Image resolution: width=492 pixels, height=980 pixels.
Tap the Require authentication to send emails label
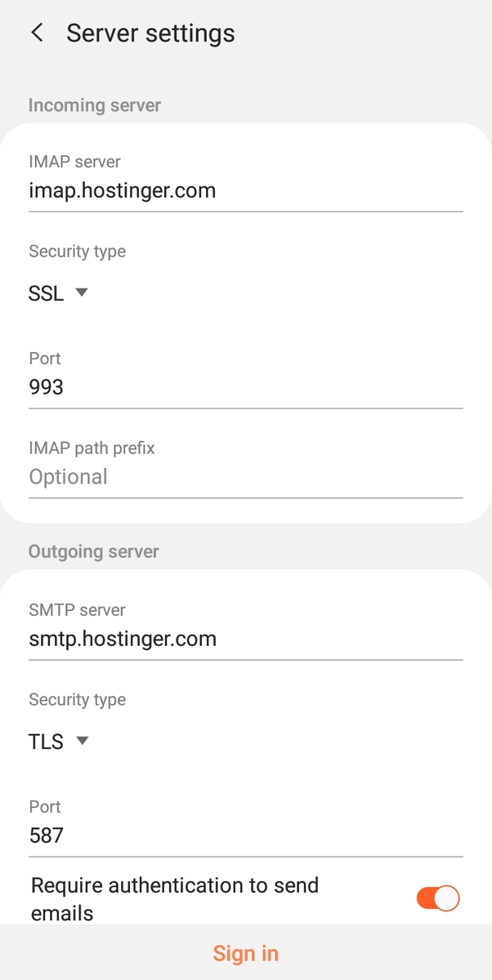(x=175, y=899)
